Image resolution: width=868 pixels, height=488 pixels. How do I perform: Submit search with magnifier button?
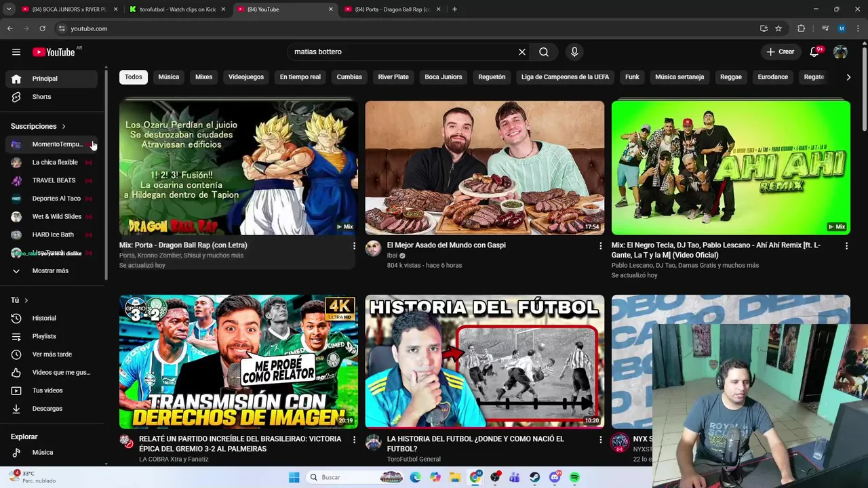coord(544,52)
